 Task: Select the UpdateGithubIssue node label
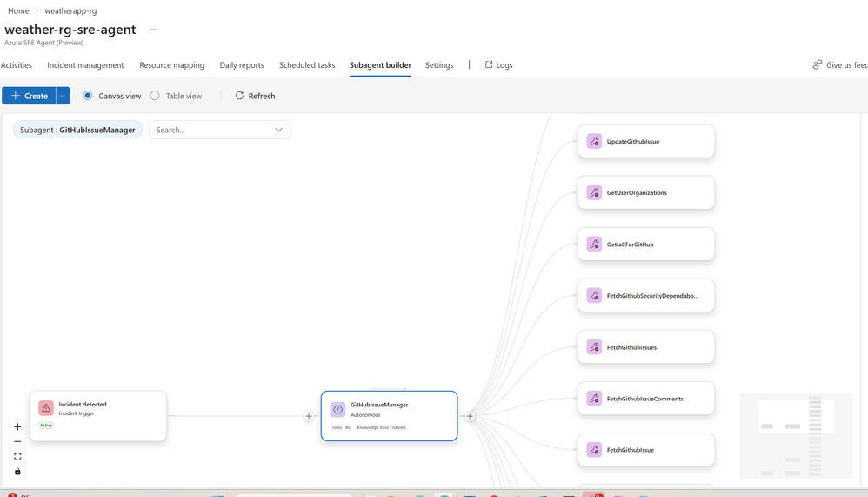pyautogui.click(x=632, y=141)
